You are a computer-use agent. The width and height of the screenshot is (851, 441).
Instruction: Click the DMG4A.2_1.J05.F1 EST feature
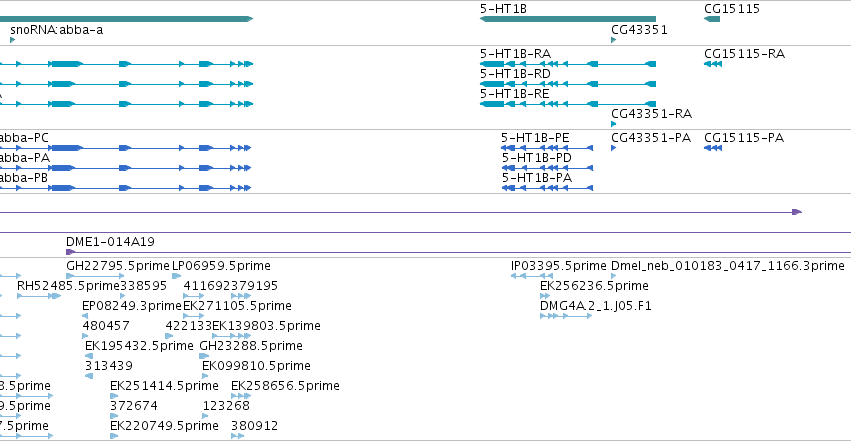pyautogui.click(x=566, y=316)
